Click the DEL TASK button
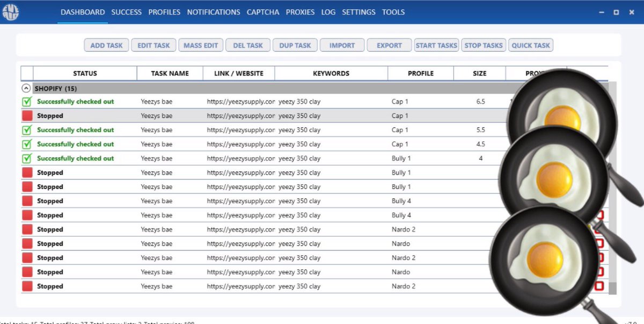The image size is (644, 324). tap(248, 45)
